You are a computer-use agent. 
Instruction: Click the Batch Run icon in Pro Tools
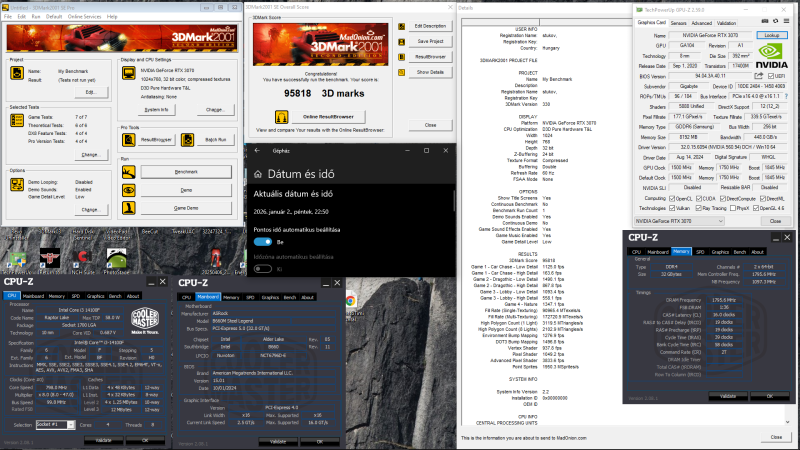point(188,139)
